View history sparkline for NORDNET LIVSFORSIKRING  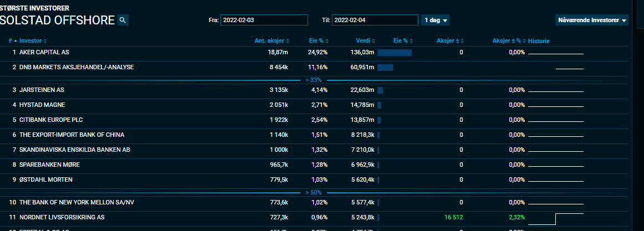pos(555,219)
